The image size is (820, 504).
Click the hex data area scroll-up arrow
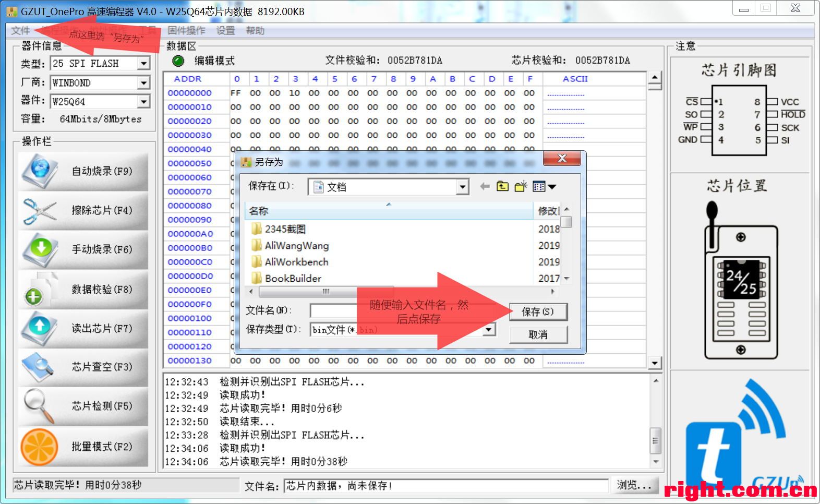tap(655, 79)
